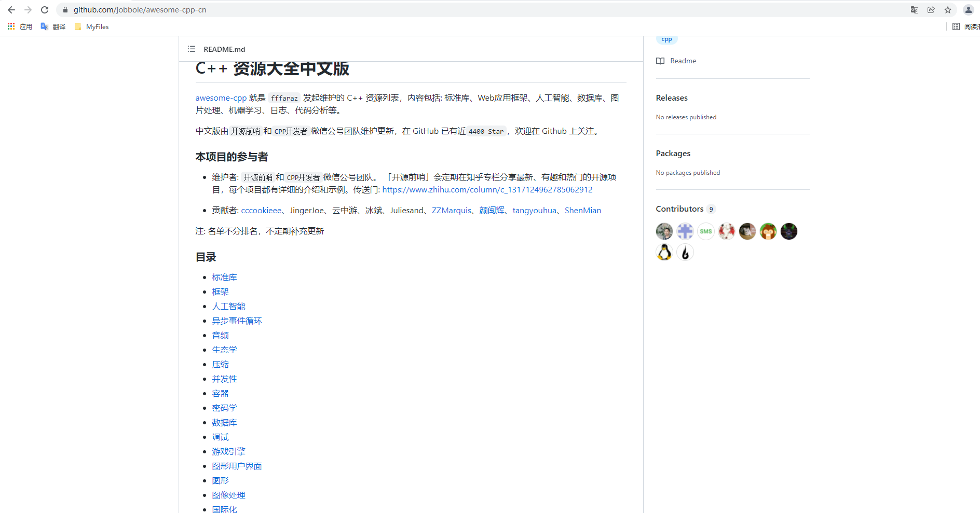
Task: Open the Readme link in sidebar
Action: pos(683,61)
